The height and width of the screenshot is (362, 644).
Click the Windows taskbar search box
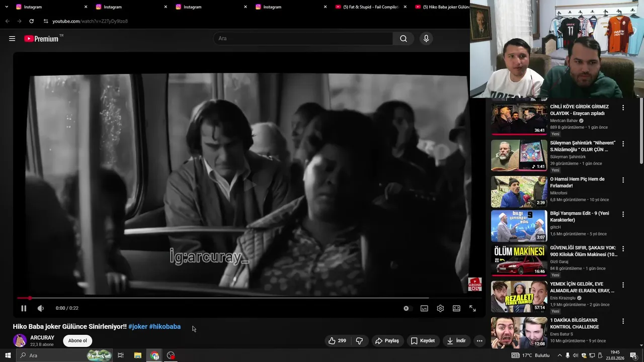[64, 355]
